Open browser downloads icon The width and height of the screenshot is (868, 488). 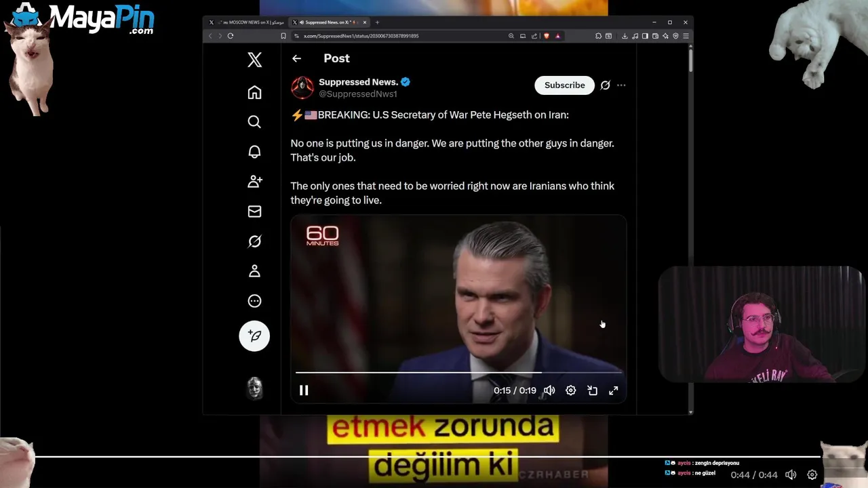click(x=625, y=36)
